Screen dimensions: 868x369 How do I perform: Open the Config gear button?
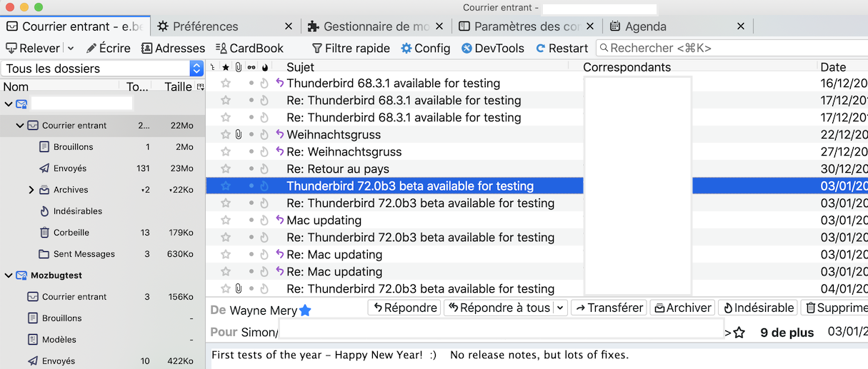[x=426, y=49]
